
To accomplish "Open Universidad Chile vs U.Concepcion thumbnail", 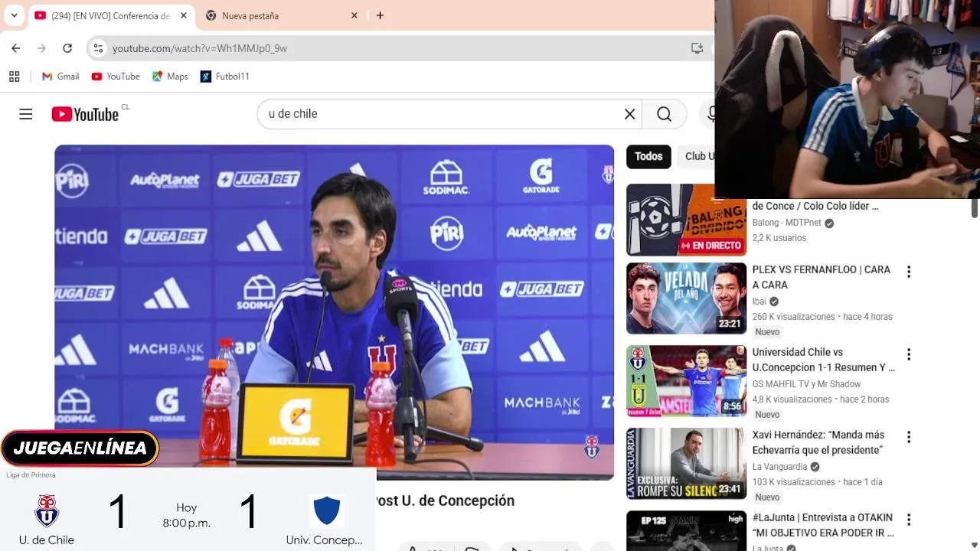I will pos(686,381).
